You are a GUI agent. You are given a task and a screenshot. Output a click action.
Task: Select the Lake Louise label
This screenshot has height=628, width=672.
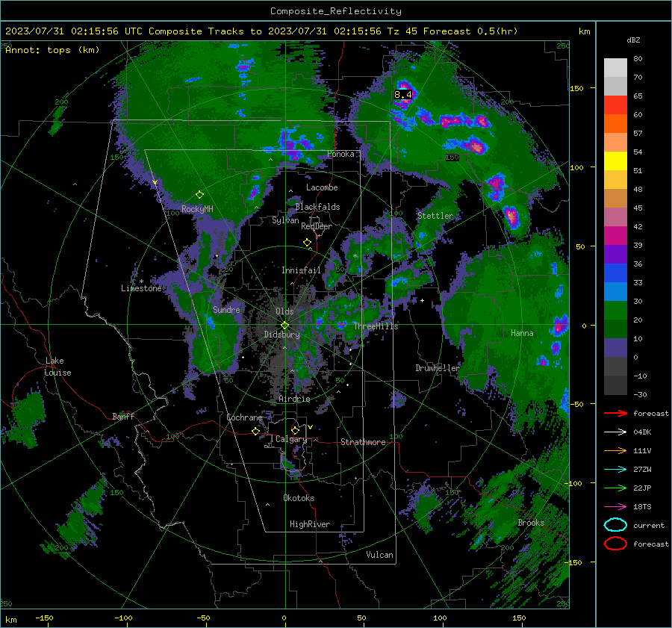point(57,367)
